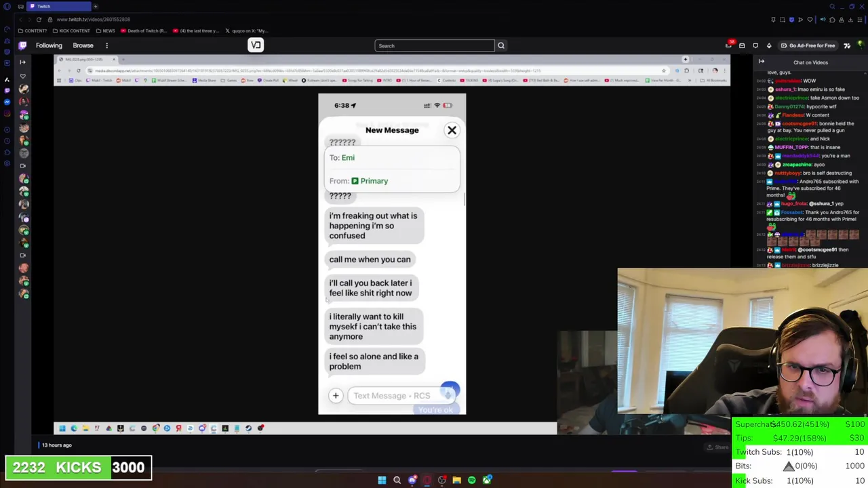The width and height of the screenshot is (868, 488).
Task: Reload the Twitch page
Action: pos(39,19)
